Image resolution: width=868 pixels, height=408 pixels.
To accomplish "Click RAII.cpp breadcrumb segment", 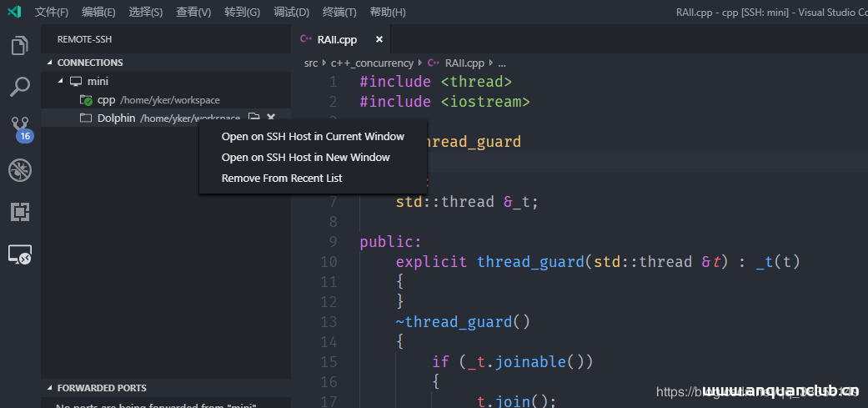I will [464, 63].
